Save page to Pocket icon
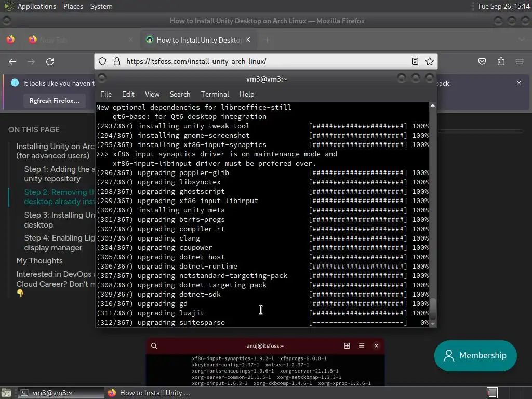The width and height of the screenshot is (532, 399). (x=482, y=61)
